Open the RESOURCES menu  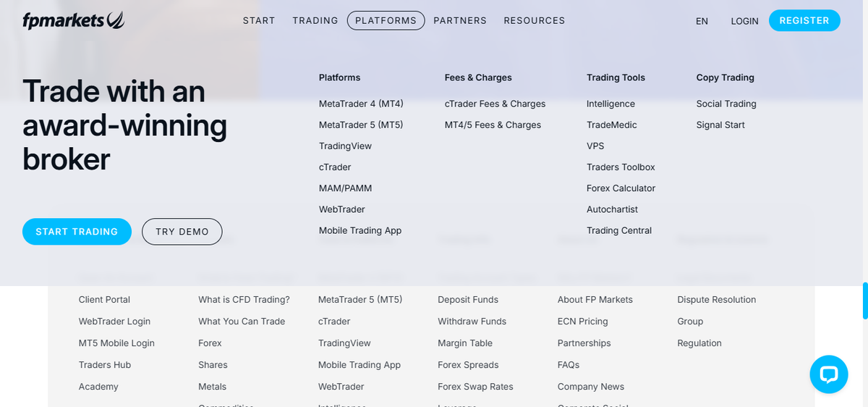coord(535,20)
